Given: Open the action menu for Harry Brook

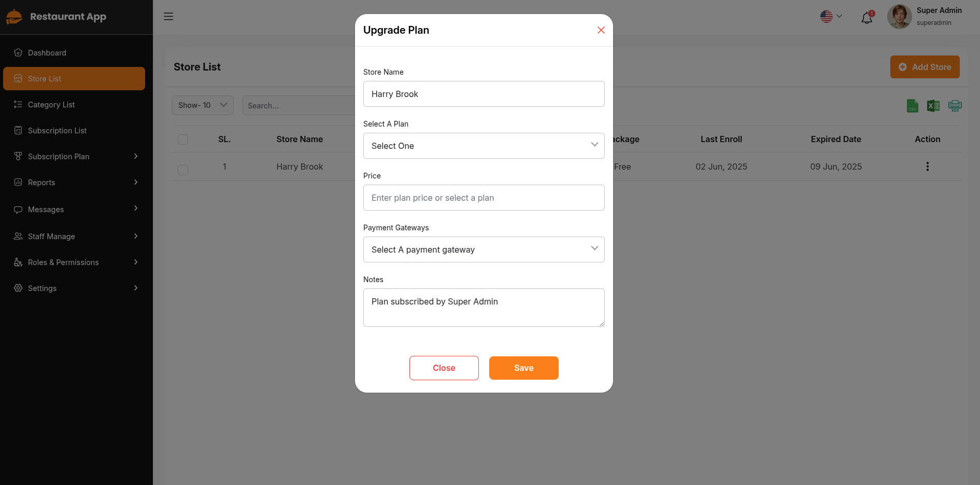Looking at the screenshot, I should point(928,167).
